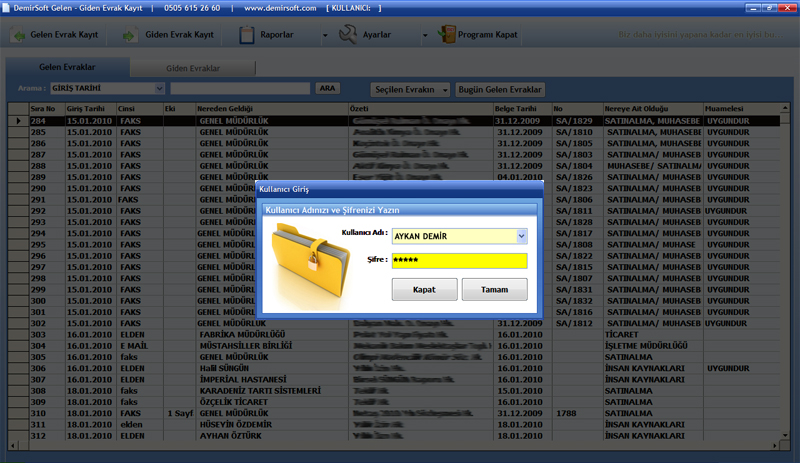Image resolution: width=800 pixels, height=463 pixels.
Task: Click the locked yellow folder image in login dialog
Action: [x=310, y=265]
